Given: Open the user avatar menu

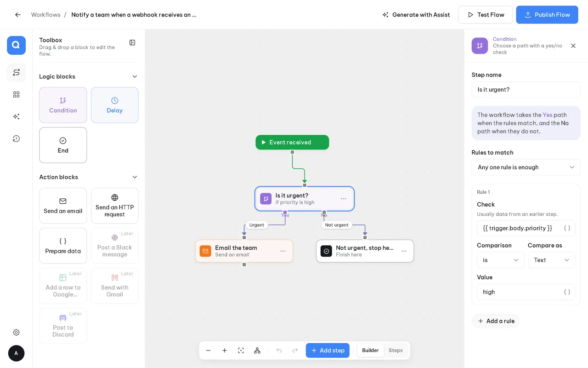Looking at the screenshot, I should click(16, 353).
